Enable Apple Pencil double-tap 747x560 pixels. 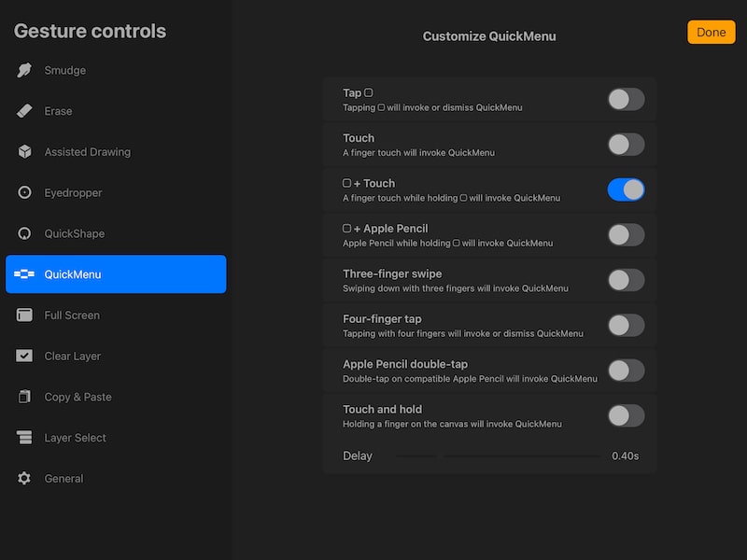pyautogui.click(x=626, y=371)
